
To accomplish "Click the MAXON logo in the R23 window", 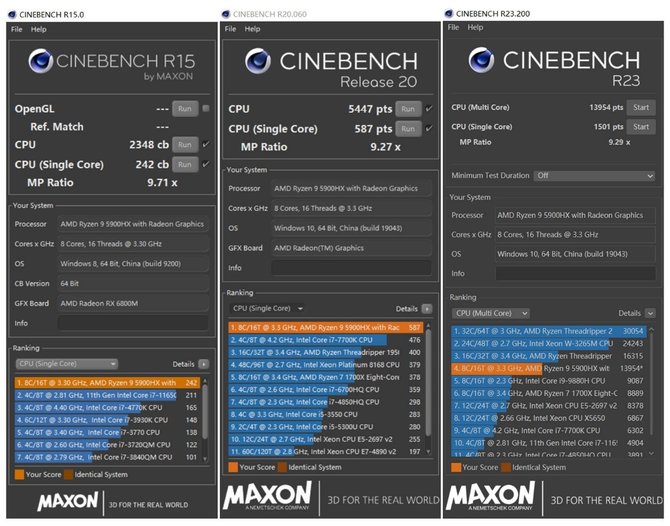I will click(491, 496).
